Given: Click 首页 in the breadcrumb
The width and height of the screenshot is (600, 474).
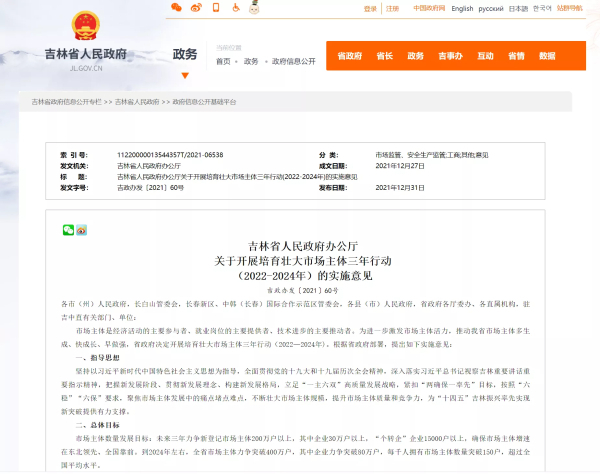Looking at the screenshot, I should click(223, 61).
